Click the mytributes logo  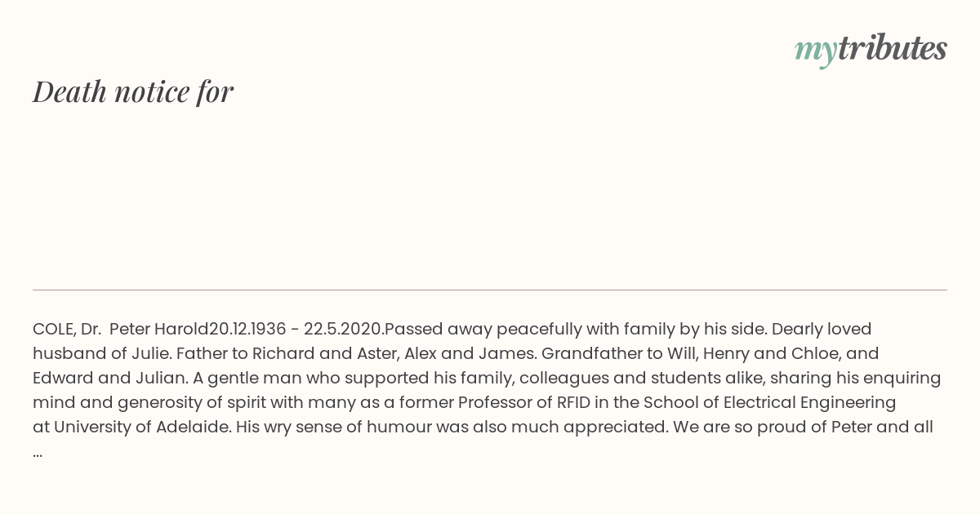click(x=871, y=50)
